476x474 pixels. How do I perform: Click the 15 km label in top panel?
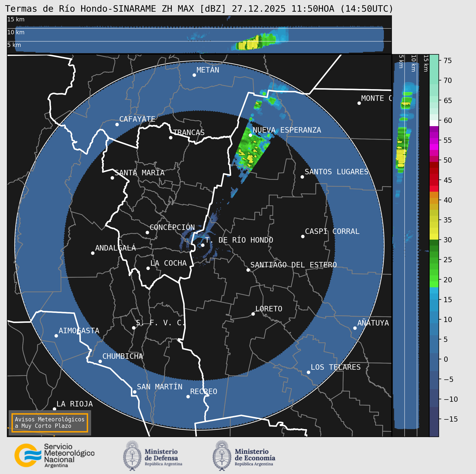pos(16,19)
